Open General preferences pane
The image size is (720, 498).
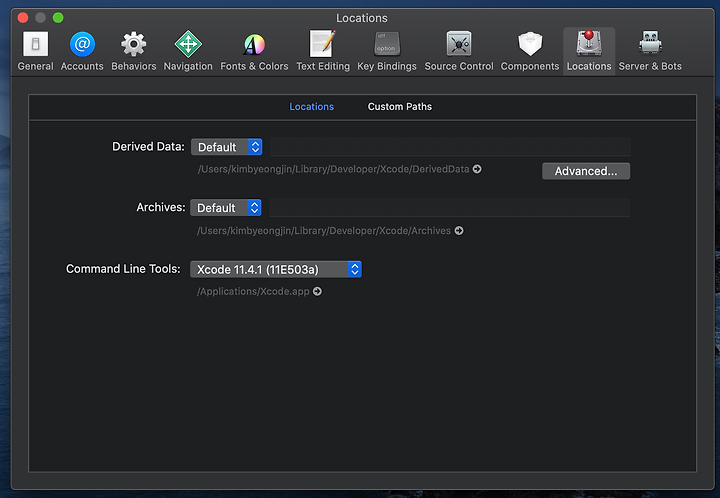tap(35, 51)
